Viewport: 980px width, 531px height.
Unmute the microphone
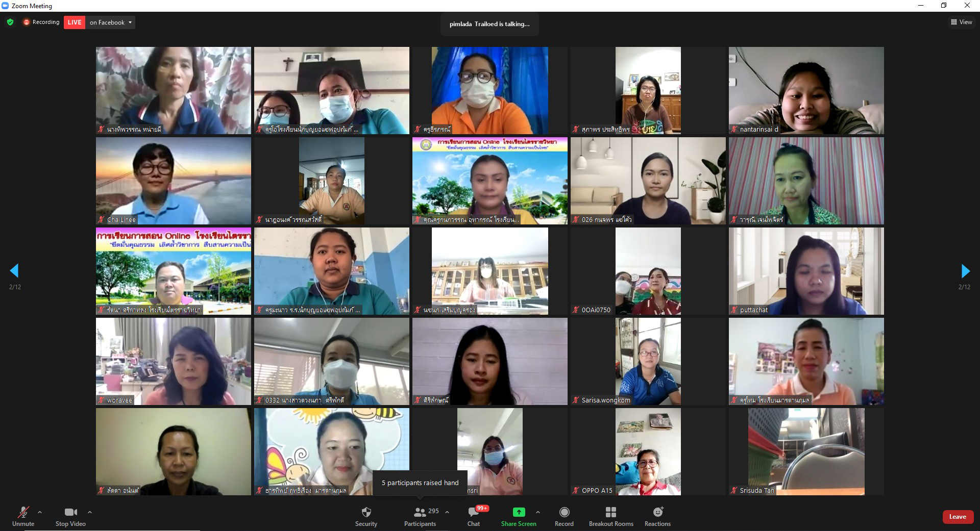23,516
